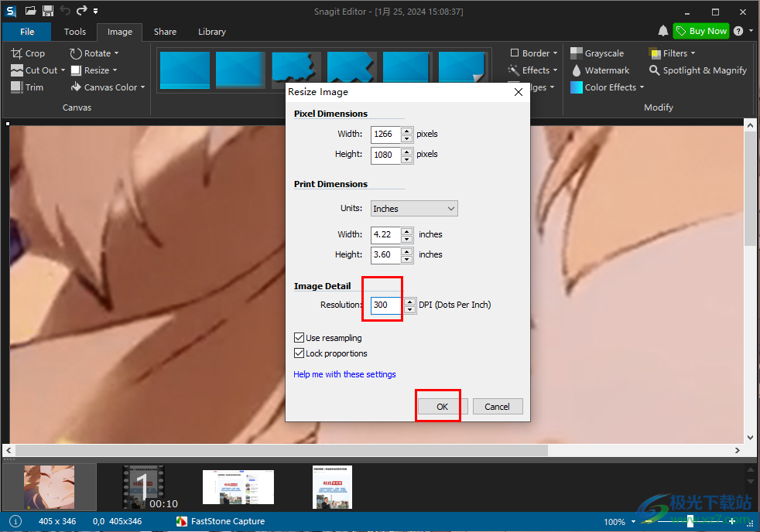Click the Buy Now button
Screen dimensions: 760x532
pos(701,31)
